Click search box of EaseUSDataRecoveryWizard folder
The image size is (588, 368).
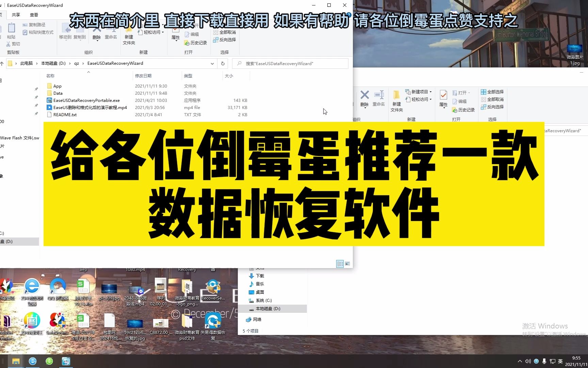pyautogui.click(x=290, y=63)
